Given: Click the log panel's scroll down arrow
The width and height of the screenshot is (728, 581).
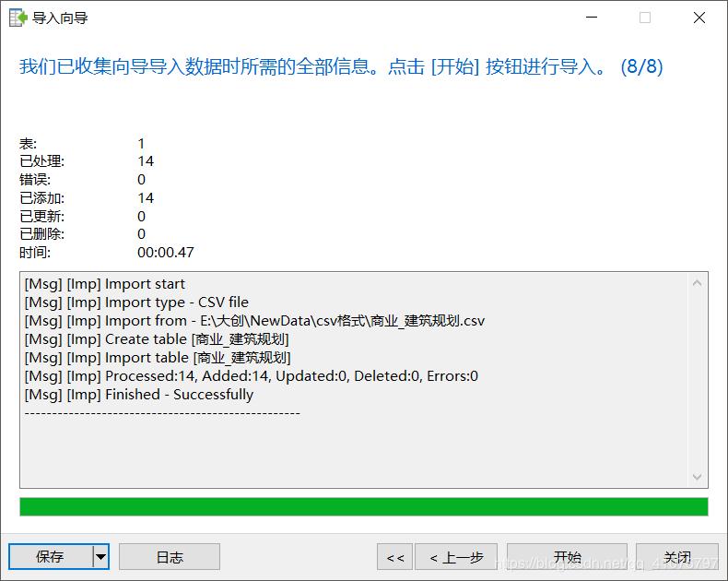Looking at the screenshot, I should tap(698, 477).
